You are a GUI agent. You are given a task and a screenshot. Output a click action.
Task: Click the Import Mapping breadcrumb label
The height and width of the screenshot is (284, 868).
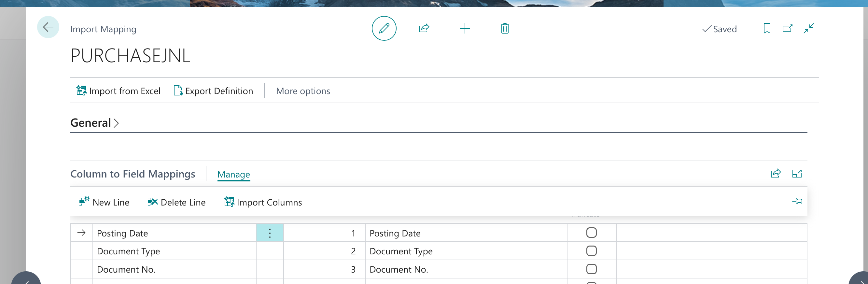(103, 29)
